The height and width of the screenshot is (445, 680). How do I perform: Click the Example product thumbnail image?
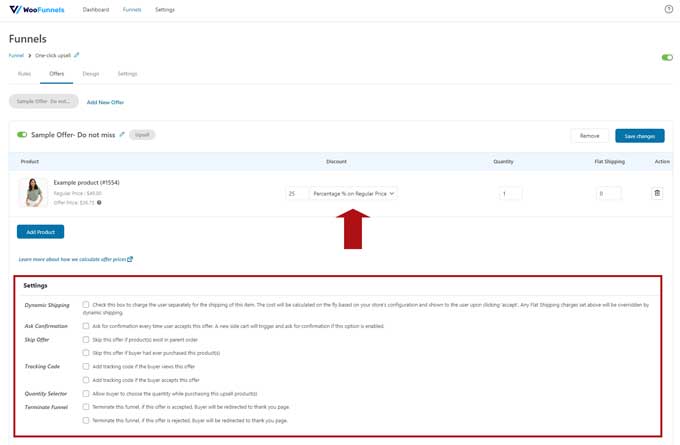pyautogui.click(x=33, y=193)
